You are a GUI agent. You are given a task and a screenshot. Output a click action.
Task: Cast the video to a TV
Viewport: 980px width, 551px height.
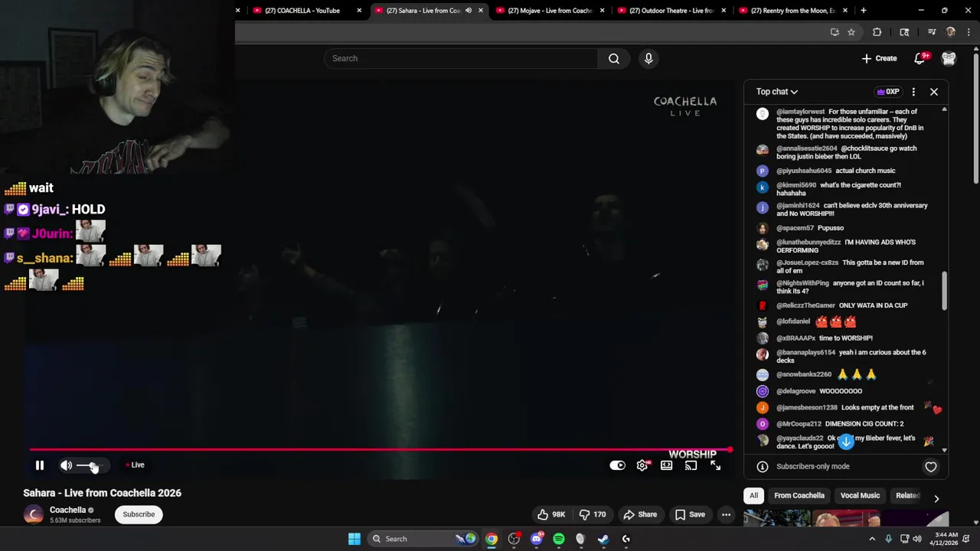(x=691, y=465)
